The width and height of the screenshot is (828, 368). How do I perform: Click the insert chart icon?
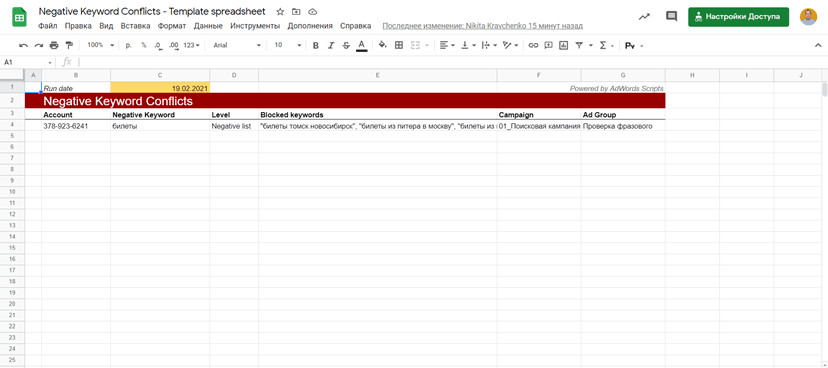point(563,45)
